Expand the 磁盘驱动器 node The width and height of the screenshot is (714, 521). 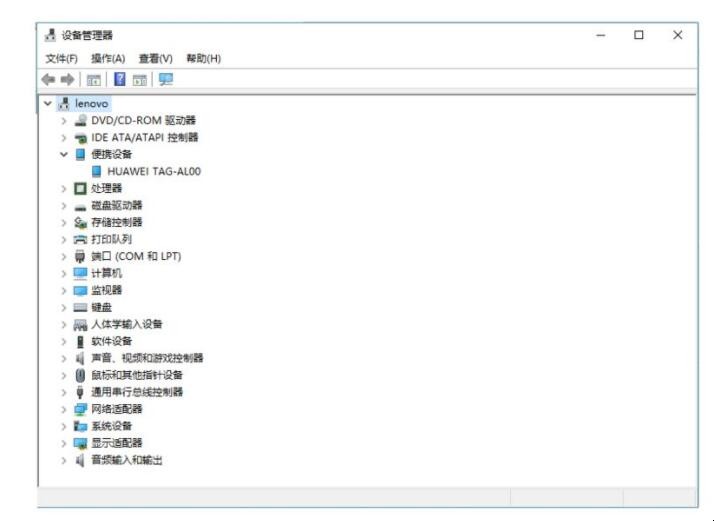point(64,205)
